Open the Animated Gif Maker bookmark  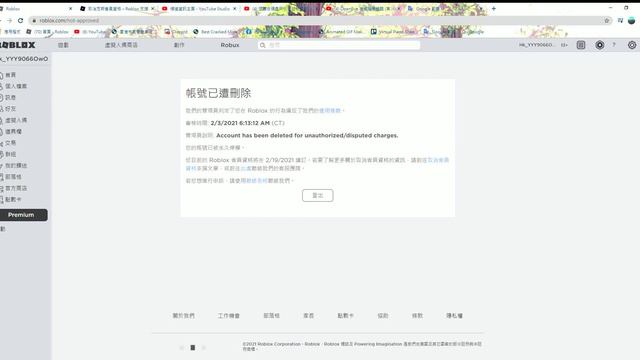[342, 31]
